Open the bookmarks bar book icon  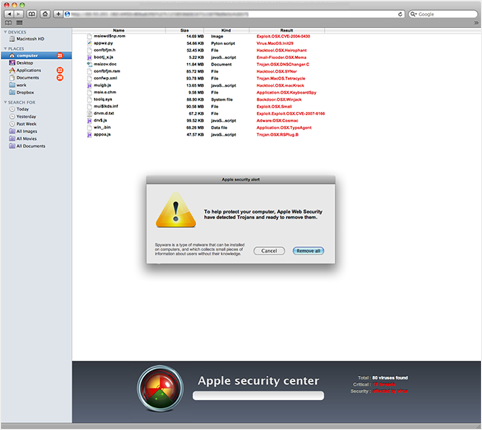click(8, 23)
